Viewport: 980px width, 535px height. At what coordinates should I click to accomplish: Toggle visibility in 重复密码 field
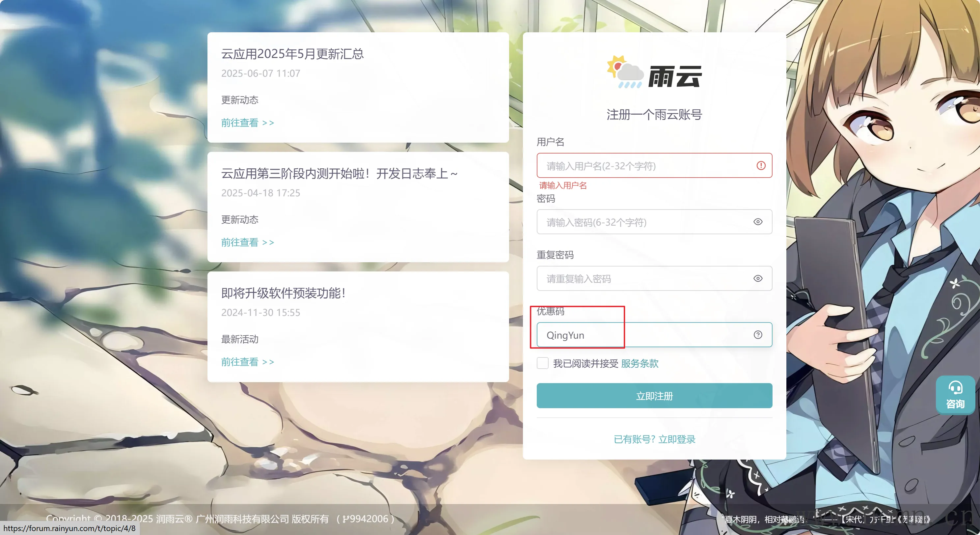[758, 278]
